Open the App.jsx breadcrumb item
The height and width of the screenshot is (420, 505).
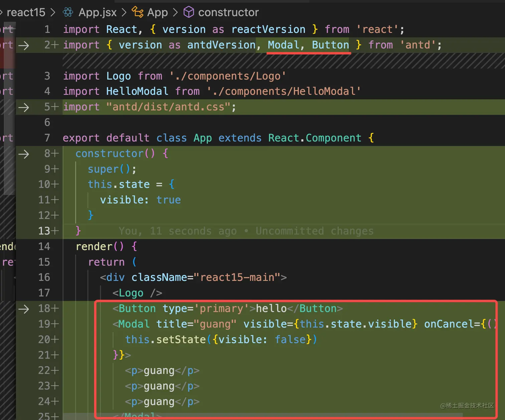tap(98, 12)
